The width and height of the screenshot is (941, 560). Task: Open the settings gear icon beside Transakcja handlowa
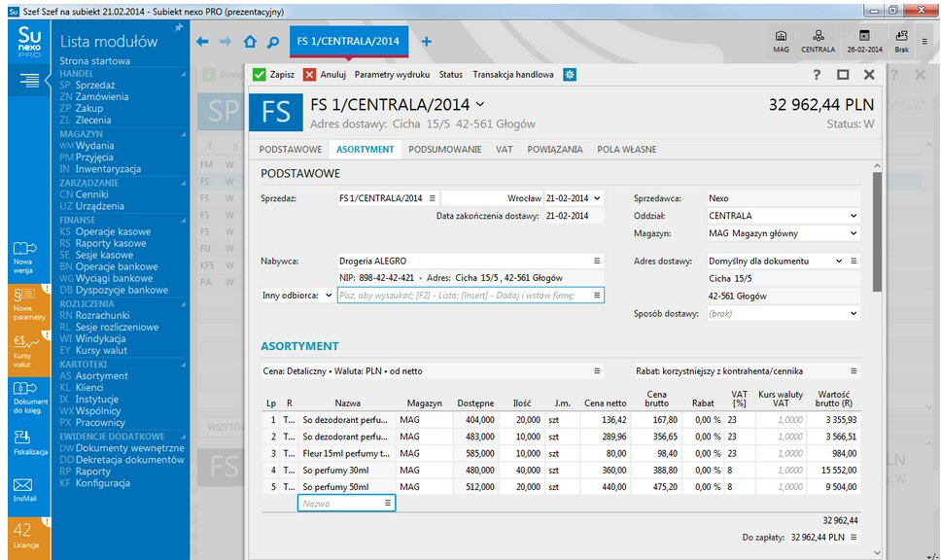pyautogui.click(x=570, y=75)
